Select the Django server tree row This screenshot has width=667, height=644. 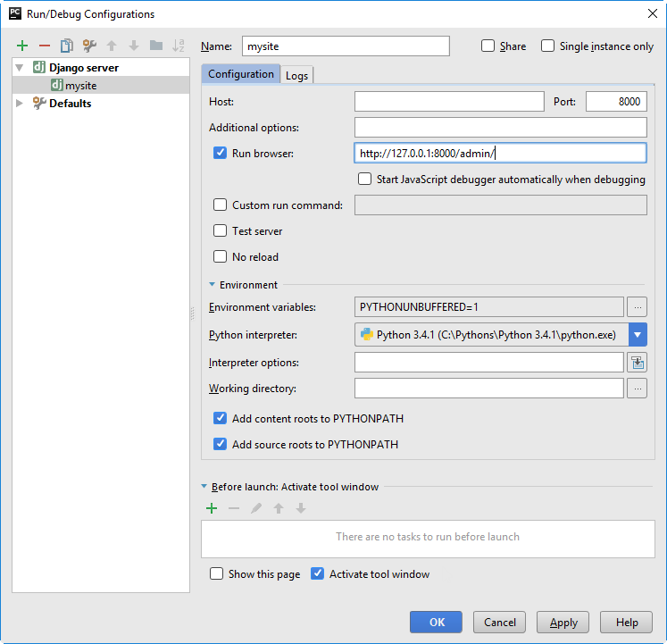101,68
